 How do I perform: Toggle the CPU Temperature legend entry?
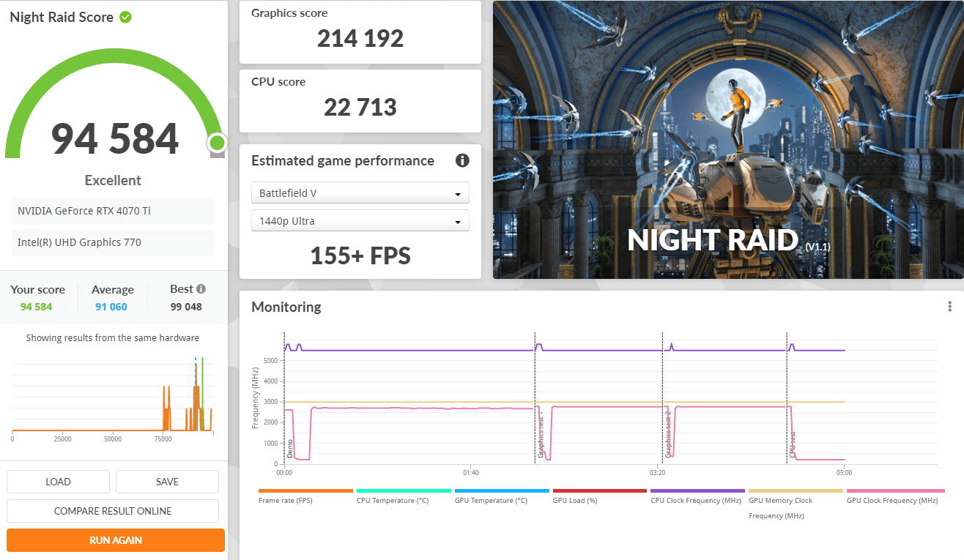tap(404, 496)
